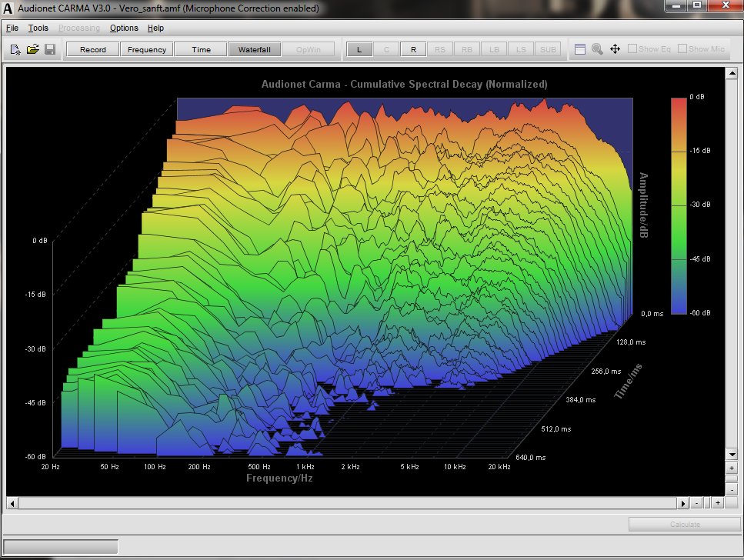Screen dimensions: 744x560
Task: Click the window layout icon in toolbar
Action: coord(580,49)
